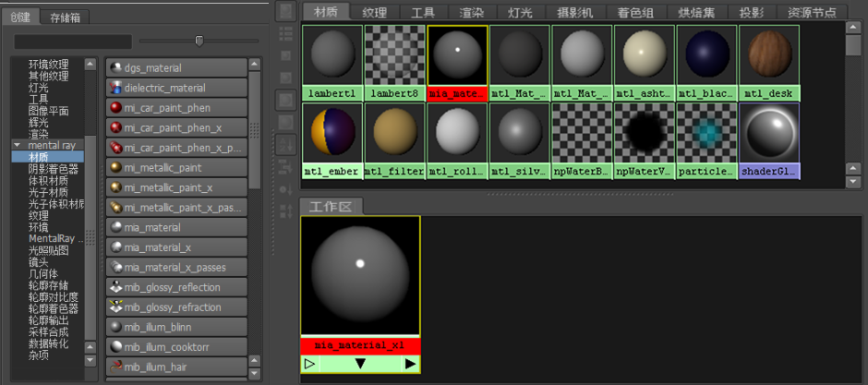Open the 摄影机 tab
Viewport: 868px width, 385px height.
575,12
